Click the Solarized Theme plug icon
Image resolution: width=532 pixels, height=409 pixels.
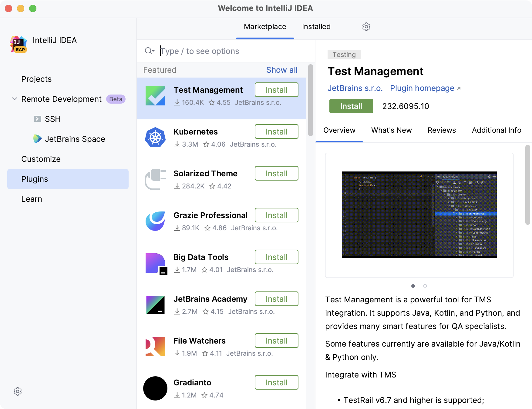[155, 179]
